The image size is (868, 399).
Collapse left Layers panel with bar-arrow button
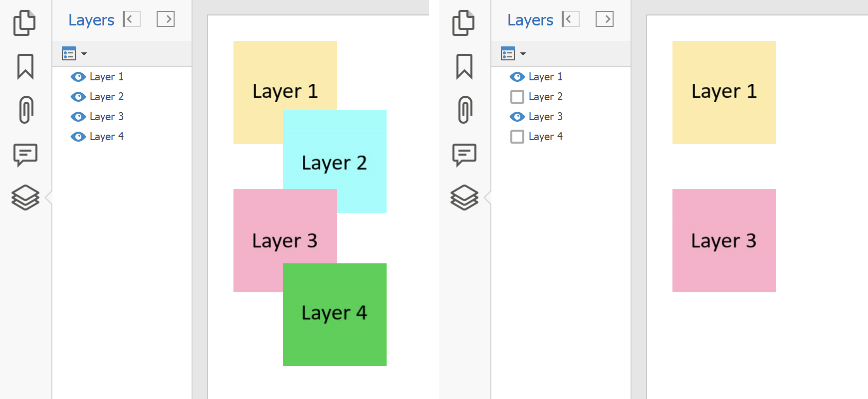tap(132, 19)
